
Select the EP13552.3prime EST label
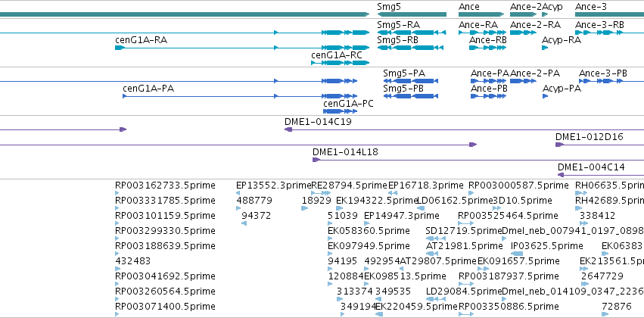point(273,185)
